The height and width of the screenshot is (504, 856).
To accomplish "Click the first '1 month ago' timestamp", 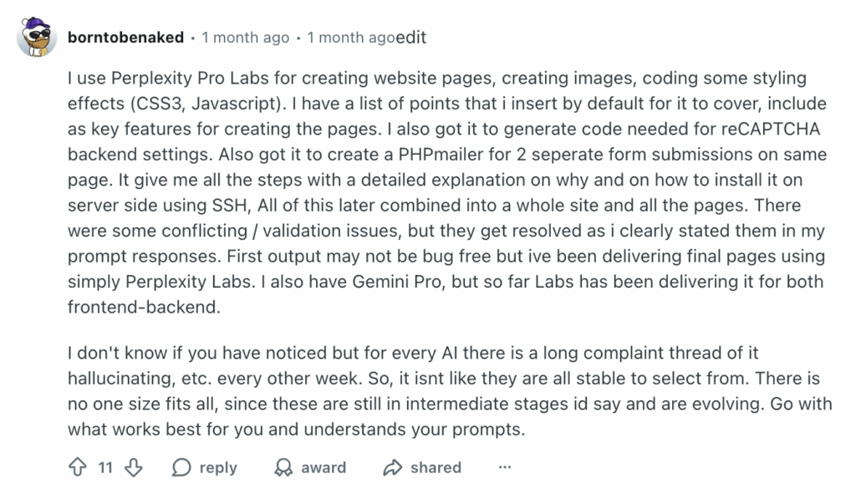I will pos(246,38).
